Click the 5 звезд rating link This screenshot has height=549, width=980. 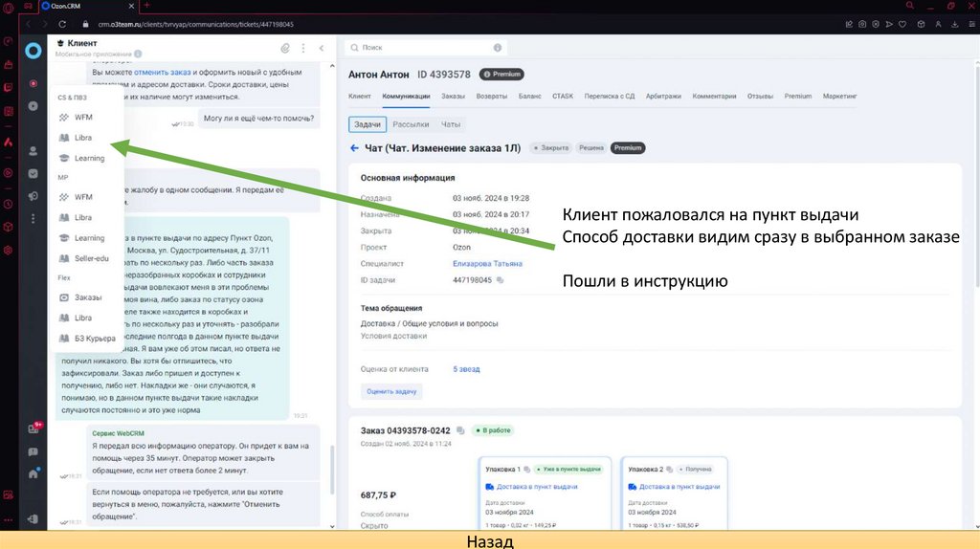point(466,369)
